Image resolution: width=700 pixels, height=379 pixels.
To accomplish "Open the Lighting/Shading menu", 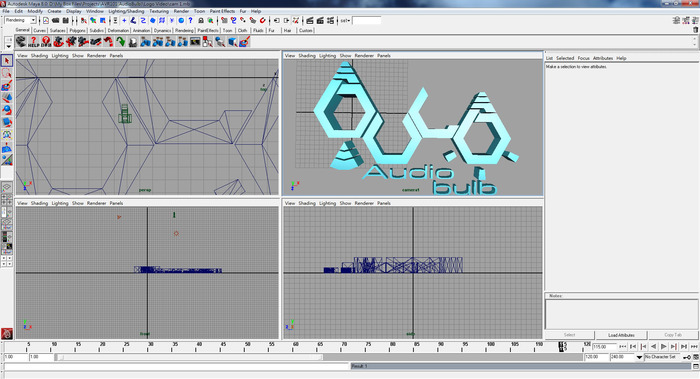I will 126,11.
